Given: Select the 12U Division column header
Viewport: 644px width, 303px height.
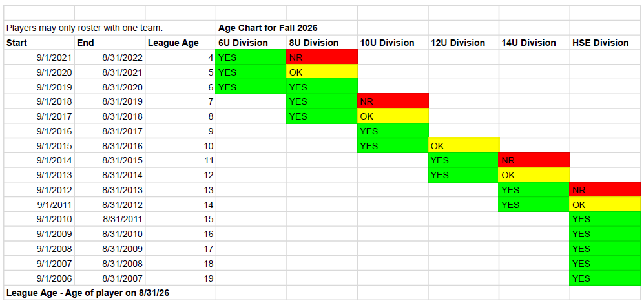Looking at the screenshot, I should [463, 43].
